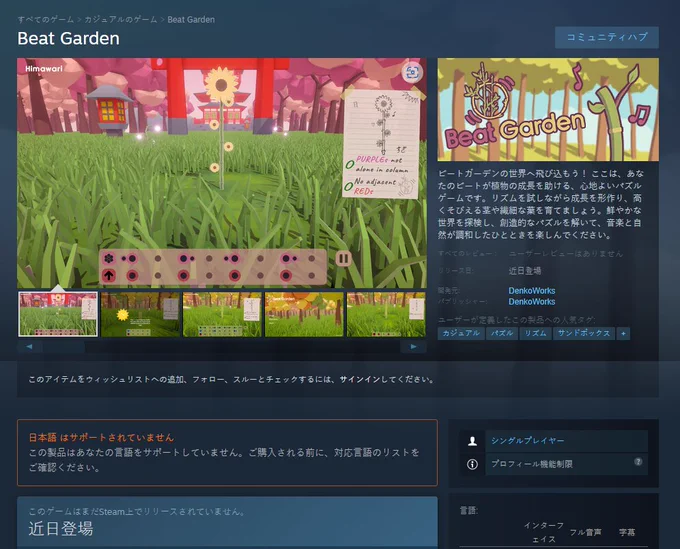Image resolution: width=680 pixels, height=549 pixels.
Task: Click the single player person icon
Action: pyautogui.click(x=472, y=441)
